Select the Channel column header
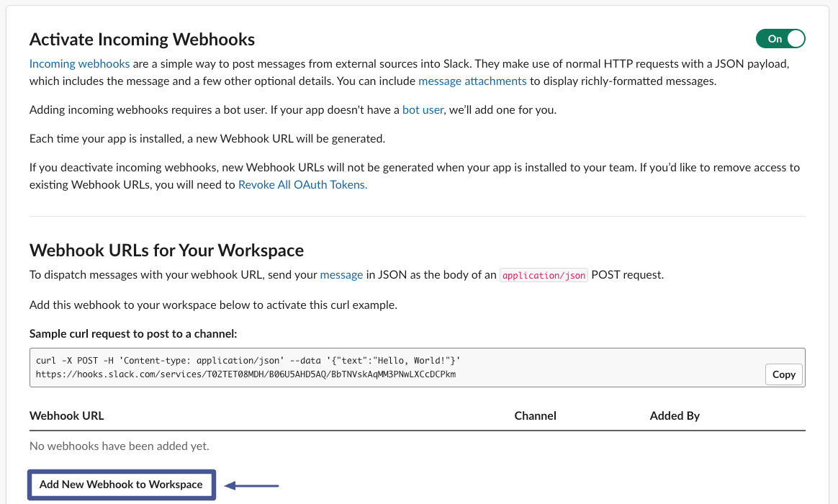 [x=535, y=415]
